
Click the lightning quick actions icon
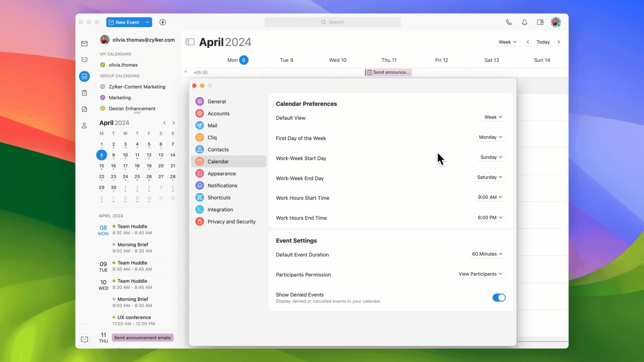pyautogui.click(x=163, y=22)
